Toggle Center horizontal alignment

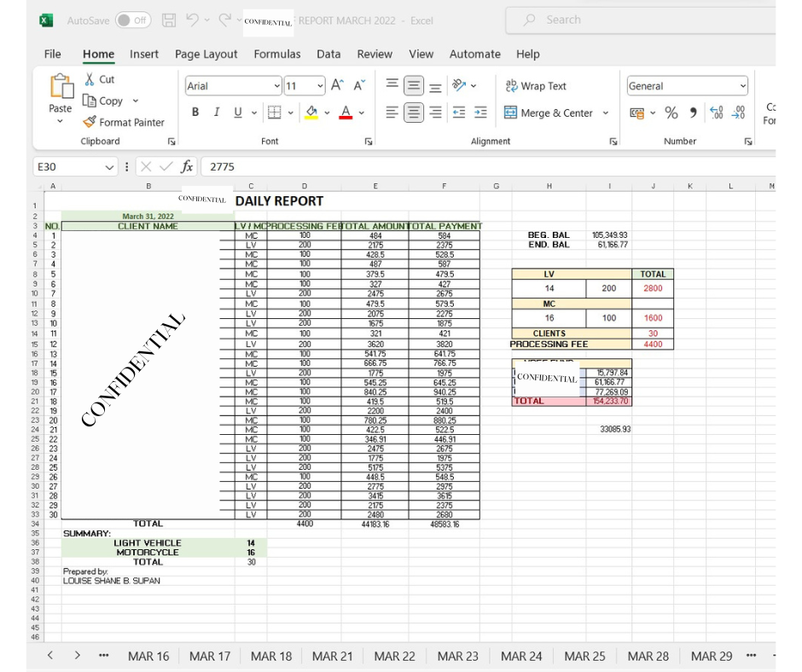(413, 113)
